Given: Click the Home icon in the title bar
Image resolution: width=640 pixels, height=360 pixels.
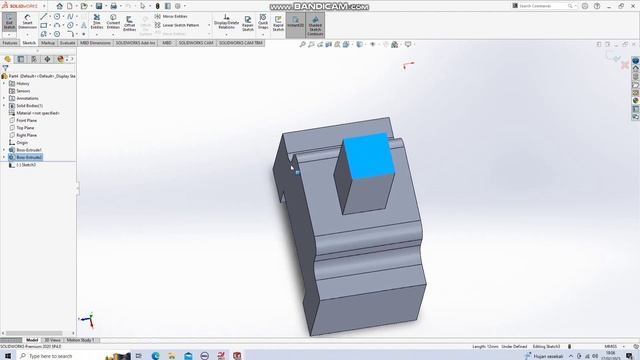Looking at the screenshot, I should coord(60,6).
